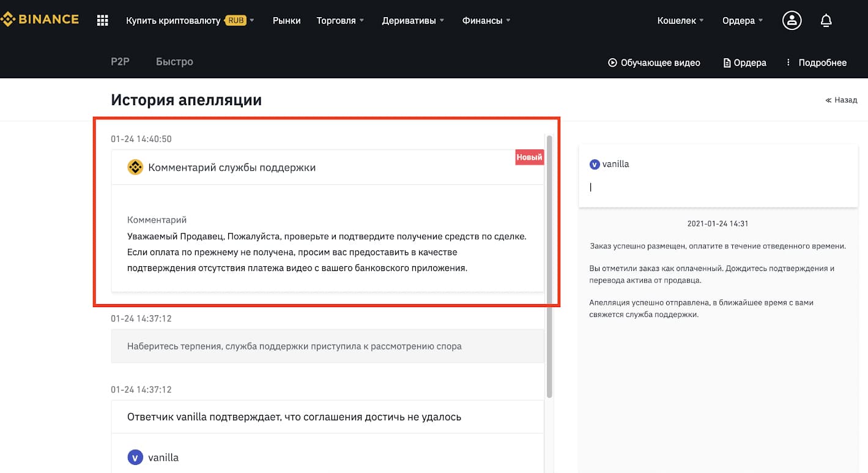Switch to the Быстро tab
The width and height of the screenshot is (868, 473).
(174, 62)
